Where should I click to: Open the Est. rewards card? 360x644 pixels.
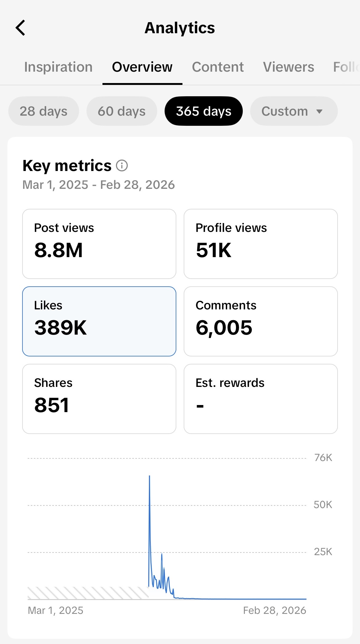[x=261, y=399]
